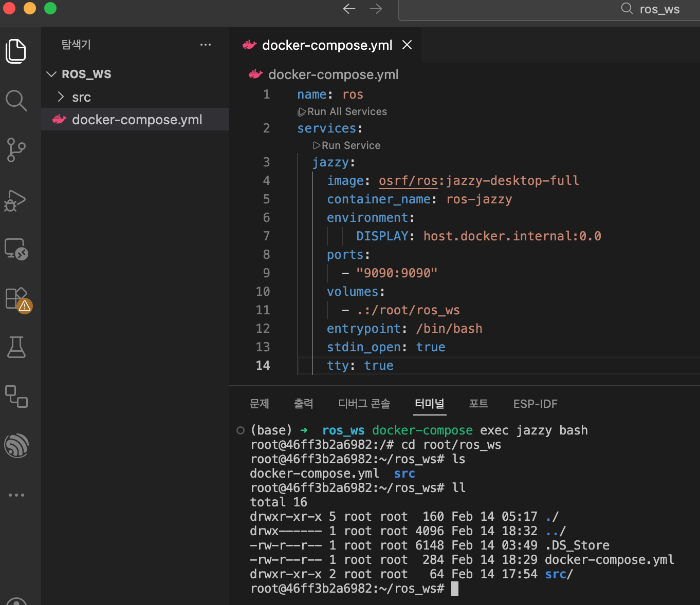This screenshot has width=700, height=605.
Task: Go forward with the navigation arrow
Action: pyautogui.click(x=376, y=9)
